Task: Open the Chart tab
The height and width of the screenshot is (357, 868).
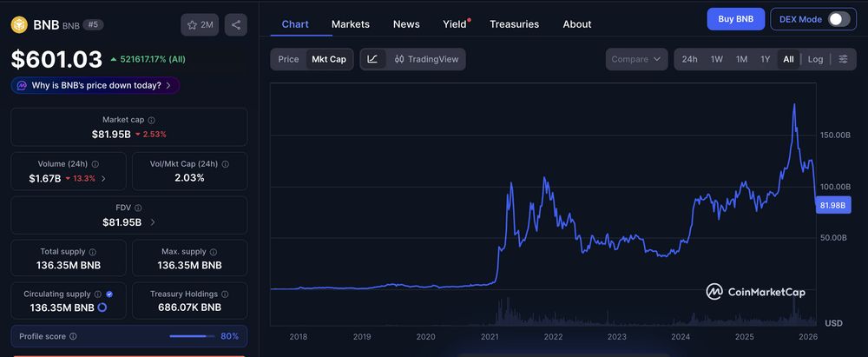Action: coord(295,24)
